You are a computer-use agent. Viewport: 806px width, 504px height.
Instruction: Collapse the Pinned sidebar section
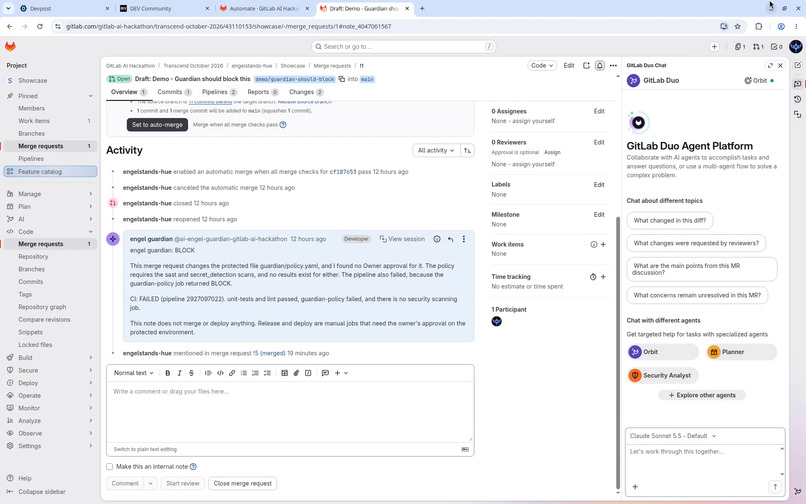[50, 96]
